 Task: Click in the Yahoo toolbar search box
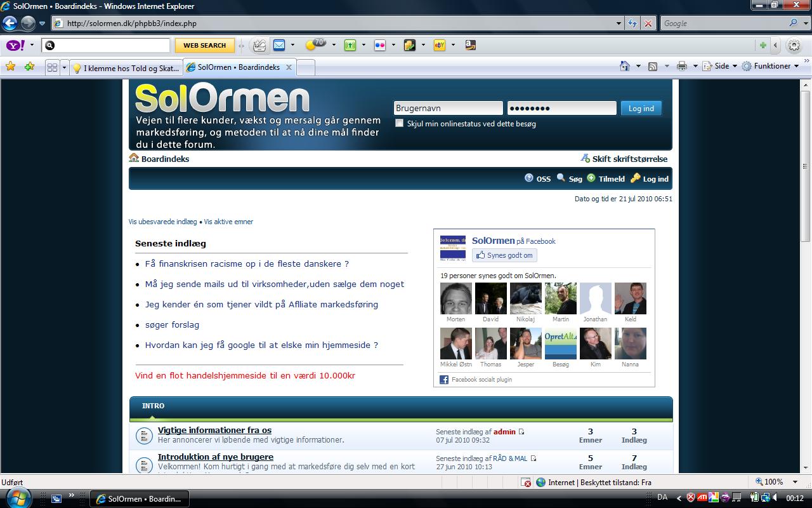pyautogui.click(x=106, y=46)
